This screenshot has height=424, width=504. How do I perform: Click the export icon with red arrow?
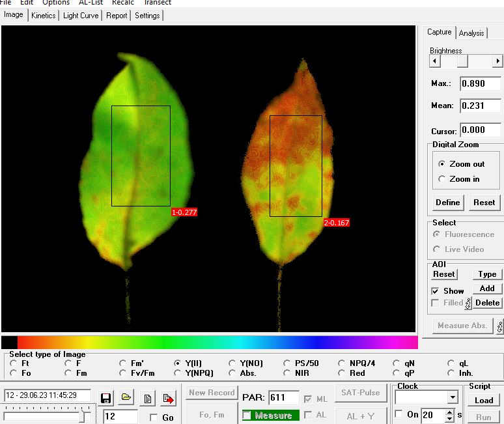pos(169,398)
